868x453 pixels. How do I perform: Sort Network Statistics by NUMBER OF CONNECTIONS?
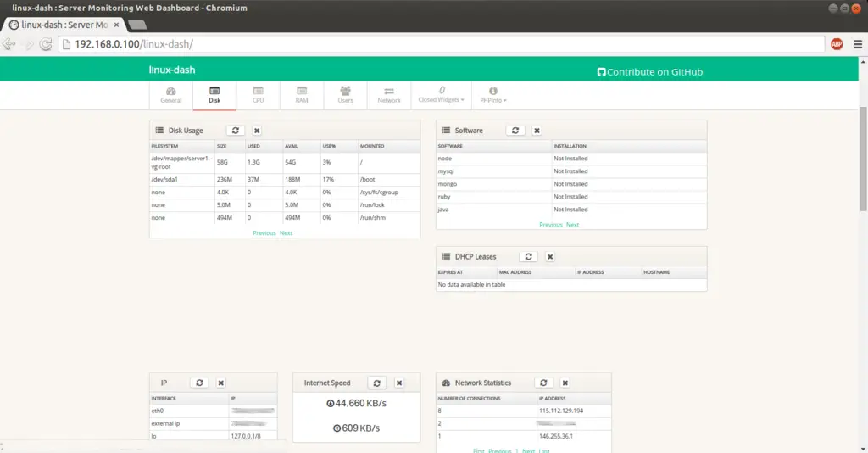(487, 399)
